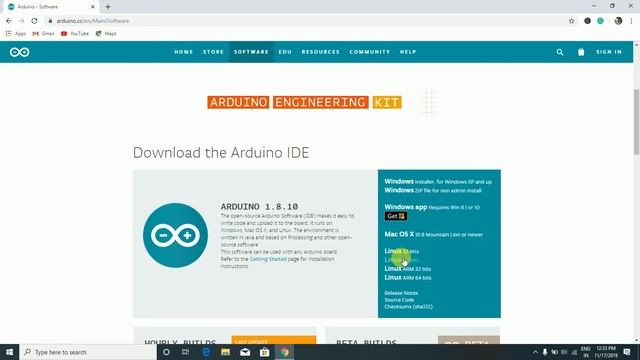Open the shopping bag cart icon
This screenshot has width=640, height=360.
[581, 52]
